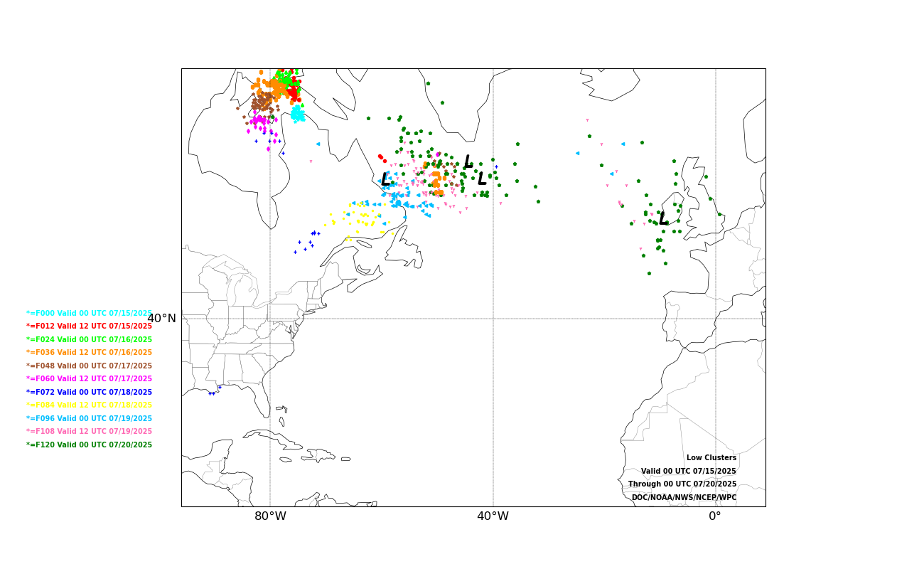The image size is (924, 569).
Task: Select the magenta F060 Valid 12 UTC 07/17/2025 legend entry
Action: (89, 379)
